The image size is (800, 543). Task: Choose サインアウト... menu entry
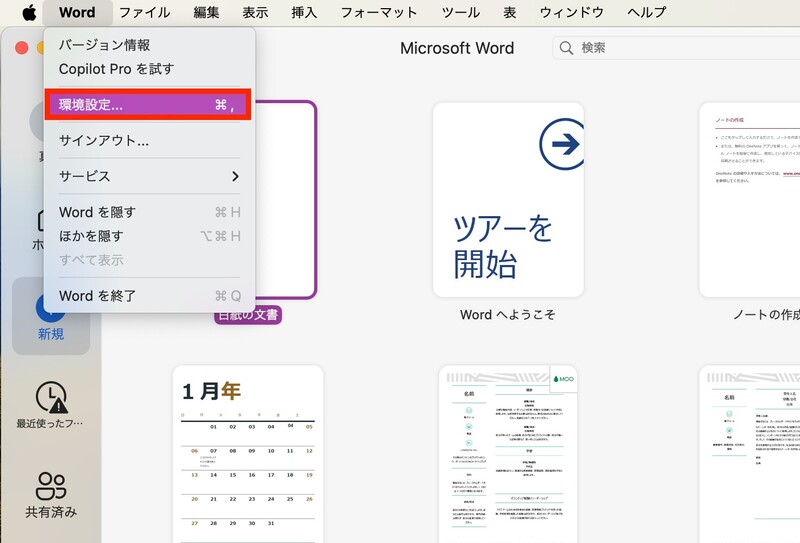click(149, 140)
